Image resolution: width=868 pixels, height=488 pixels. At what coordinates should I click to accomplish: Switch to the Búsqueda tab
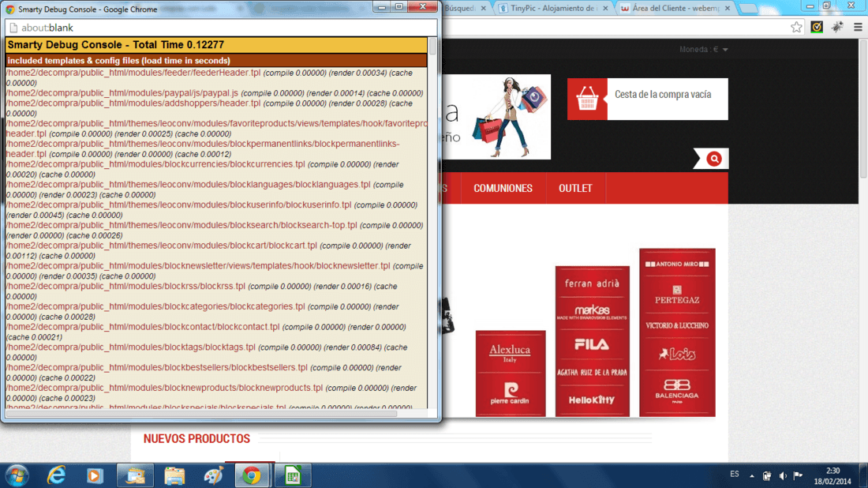tap(460, 9)
